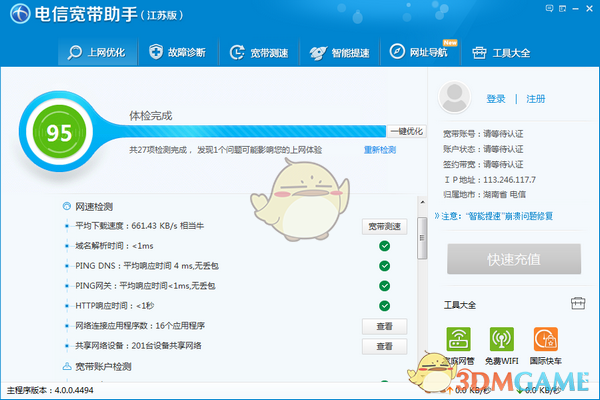This screenshot has height=400, width=600.
Task: Click 查看 for 网络连接应用程序数
Action: click(384, 326)
